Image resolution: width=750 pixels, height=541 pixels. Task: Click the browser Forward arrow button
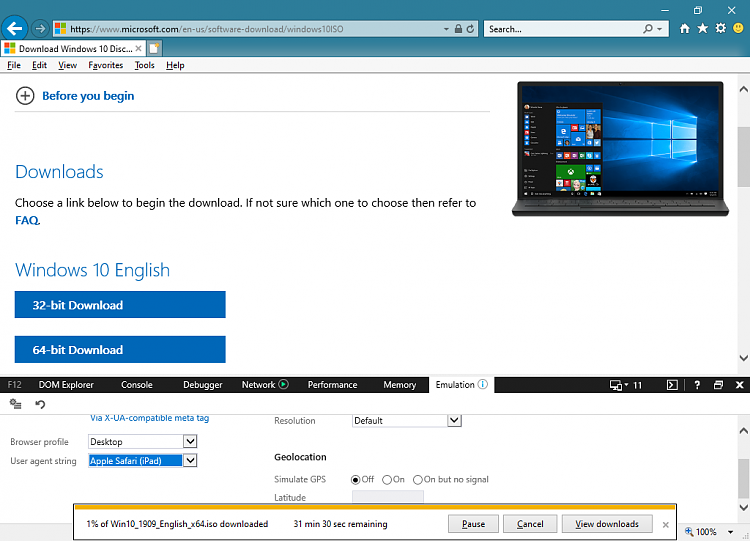point(40,29)
